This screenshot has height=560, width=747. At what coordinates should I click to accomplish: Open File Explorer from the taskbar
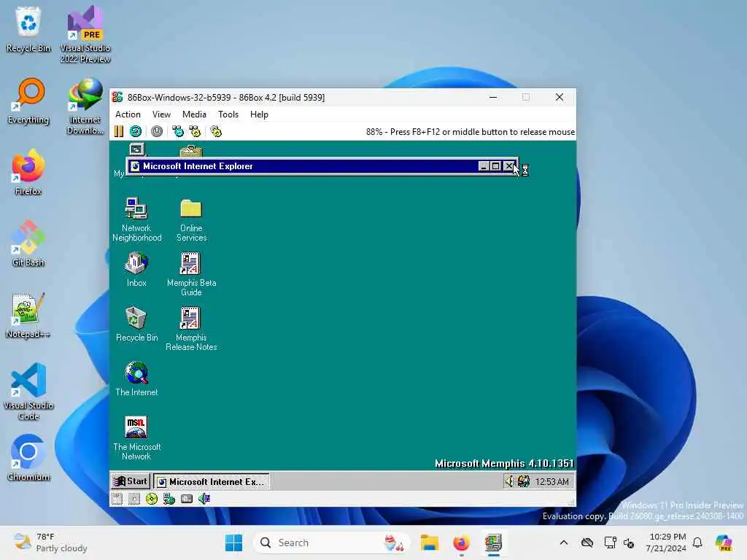click(429, 542)
